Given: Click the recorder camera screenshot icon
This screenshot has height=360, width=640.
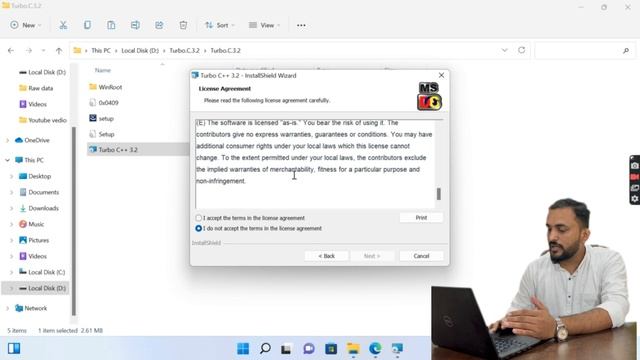Looking at the screenshot, I should pos(635,166).
